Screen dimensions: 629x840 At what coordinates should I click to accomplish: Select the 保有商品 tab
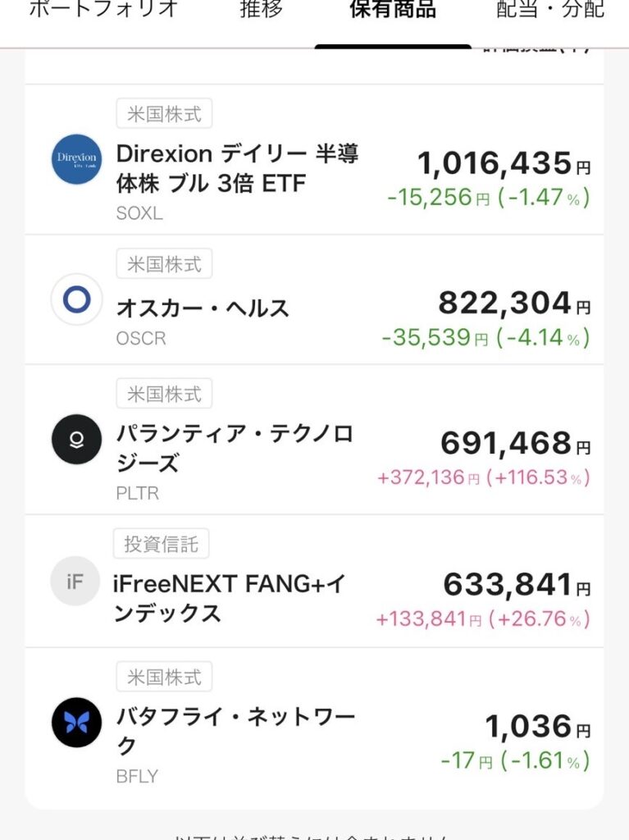point(392,10)
